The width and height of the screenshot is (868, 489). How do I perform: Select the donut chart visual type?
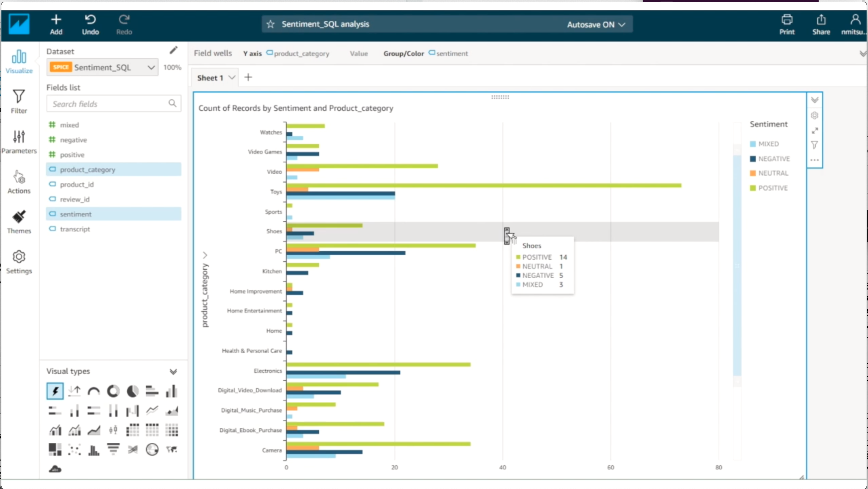tap(113, 391)
